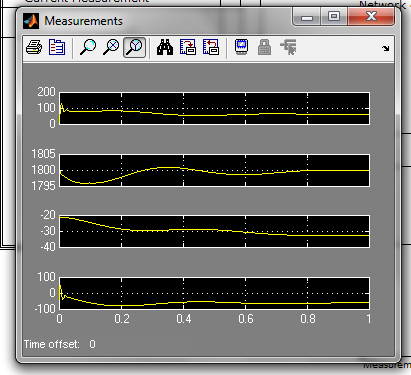Click Save current axes settings icon
Screen dimensions: 411x375
point(188,47)
